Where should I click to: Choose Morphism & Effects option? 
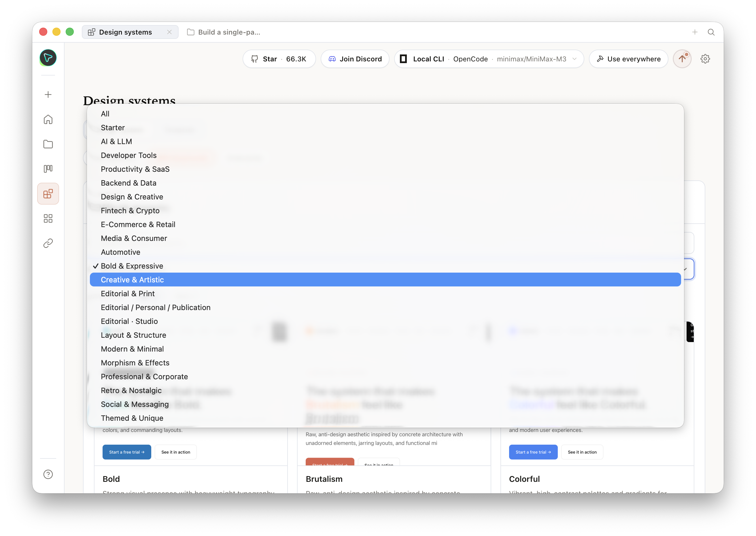[x=385, y=363]
